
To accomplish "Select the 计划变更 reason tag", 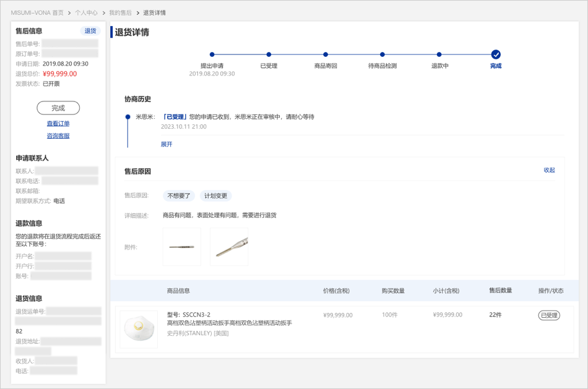I will click(215, 196).
